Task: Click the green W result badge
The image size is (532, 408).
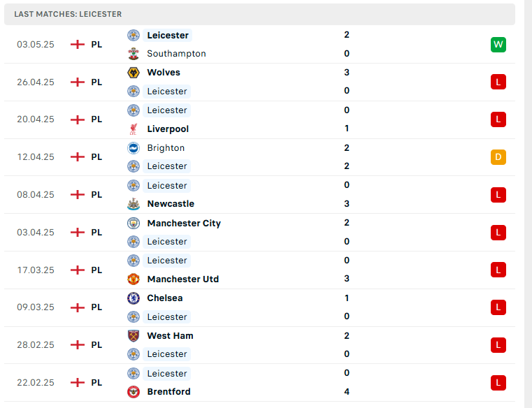Action: click(x=498, y=45)
